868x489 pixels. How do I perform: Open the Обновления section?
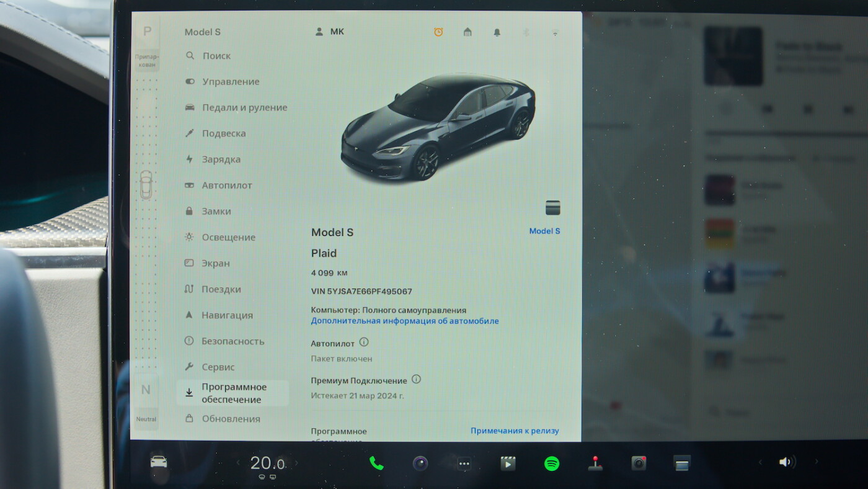point(223,419)
